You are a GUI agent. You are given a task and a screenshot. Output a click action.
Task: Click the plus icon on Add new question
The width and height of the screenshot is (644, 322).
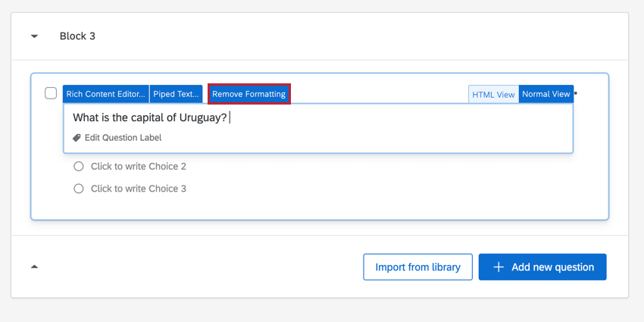tap(499, 267)
